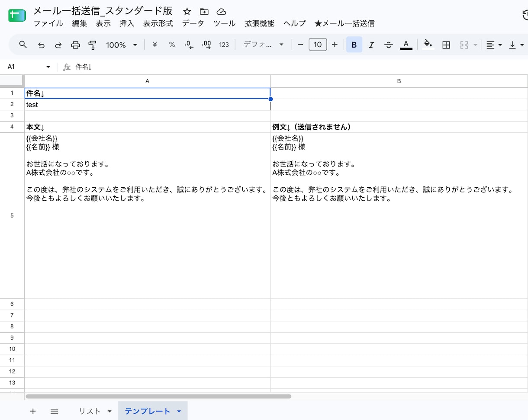This screenshot has width=528, height=420.
Task: Open the リスト tab dropdown arrow
Action: click(x=109, y=411)
